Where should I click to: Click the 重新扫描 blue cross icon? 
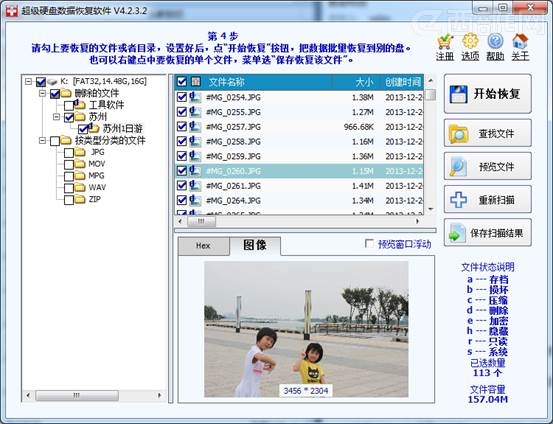[x=458, y=200]
